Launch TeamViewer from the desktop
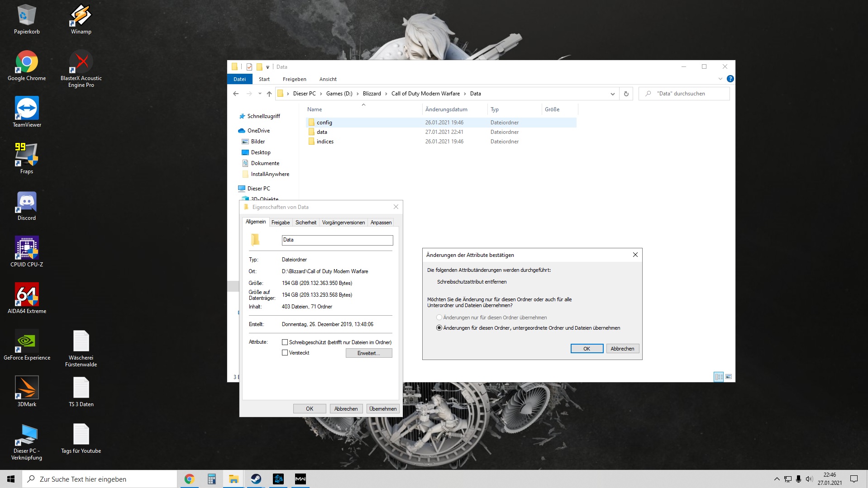This screenshot has width=868, height=488. click(x=27, y=112)
